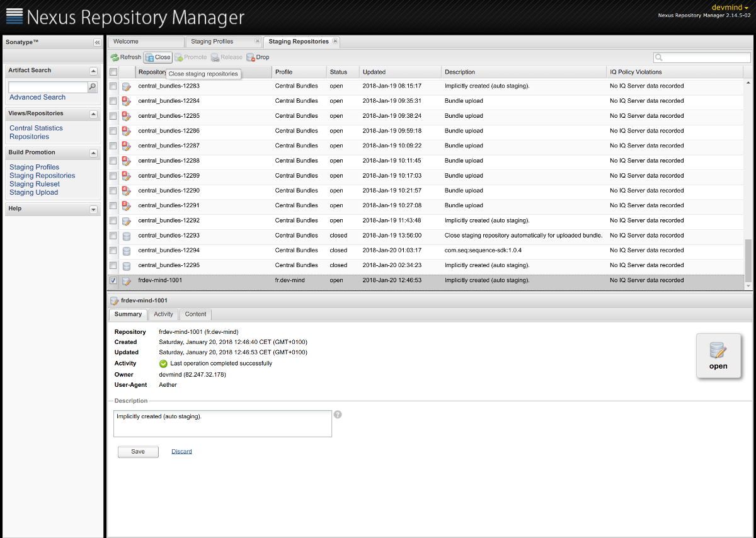Screen dimensions: 756x538
Task: Click the status icon of central_bundles-12286
Action: (x=127, y=131)
